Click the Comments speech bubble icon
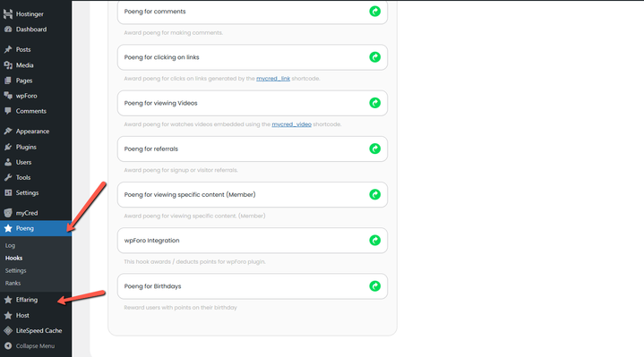Screen dimensions: 644x357 (8, 111)
